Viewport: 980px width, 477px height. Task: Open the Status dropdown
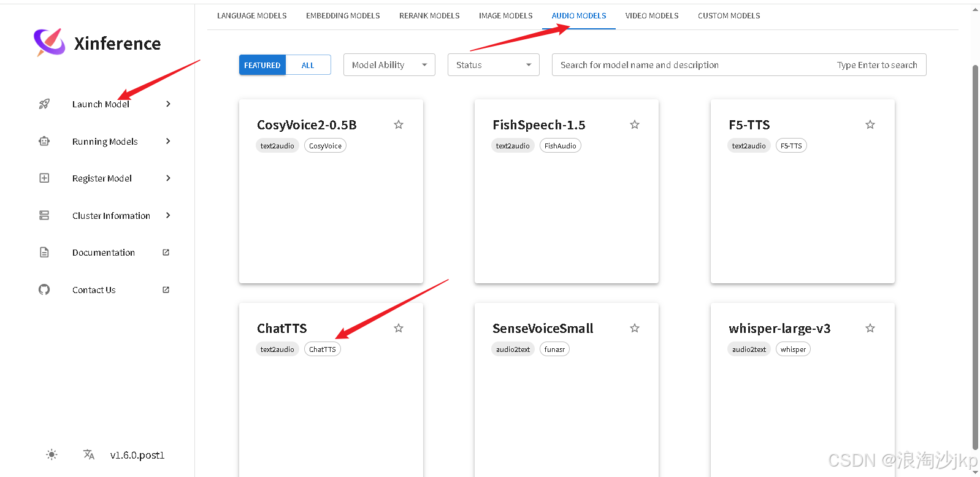[x=494, y=64]
